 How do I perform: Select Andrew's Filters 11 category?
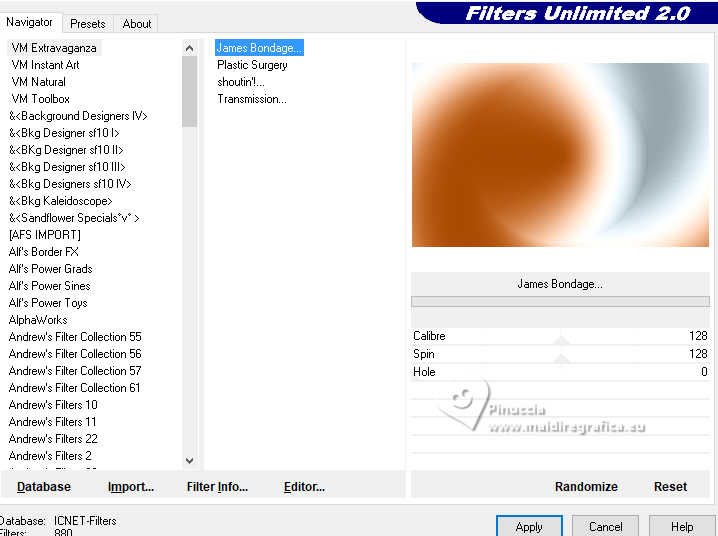pyautogui.click(x=53, y=422)
